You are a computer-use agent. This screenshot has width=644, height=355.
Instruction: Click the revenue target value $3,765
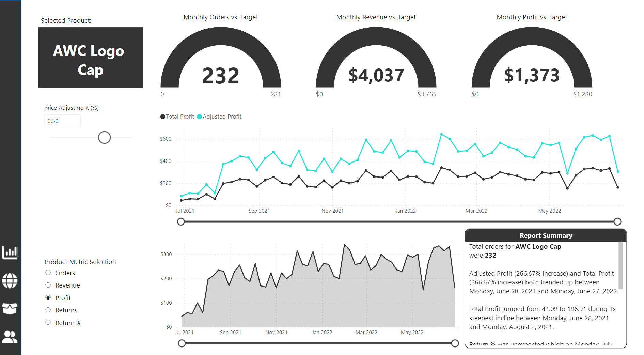(427, 94)
